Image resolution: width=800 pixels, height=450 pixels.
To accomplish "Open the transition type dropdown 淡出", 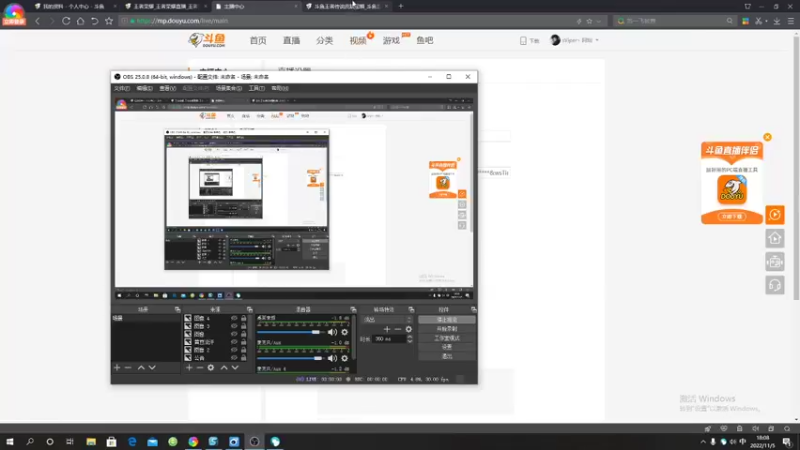I will 387,319.
